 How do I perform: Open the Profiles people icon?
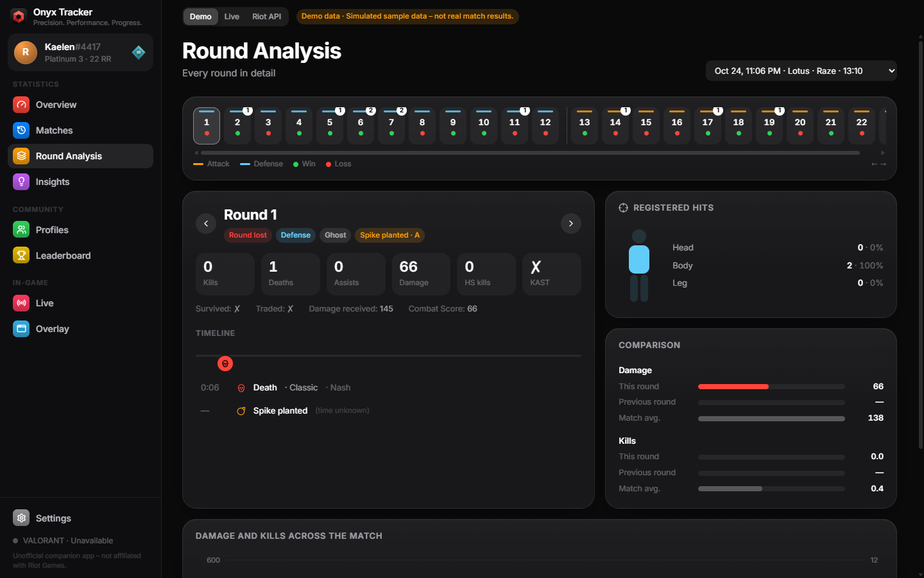(x=21, y=230)
